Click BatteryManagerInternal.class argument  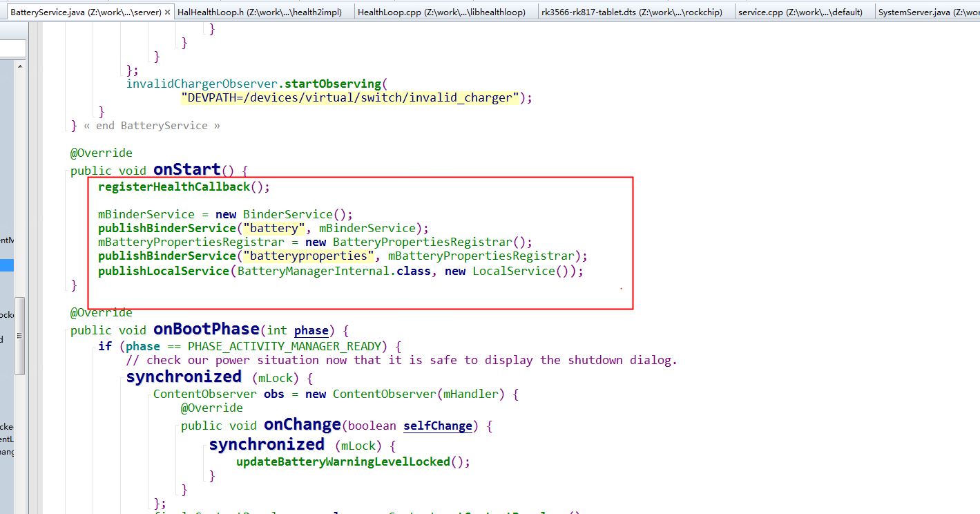point(334,271)
